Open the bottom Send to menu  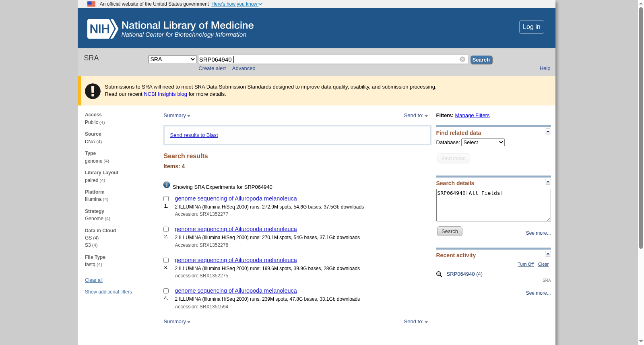(416, 322)
